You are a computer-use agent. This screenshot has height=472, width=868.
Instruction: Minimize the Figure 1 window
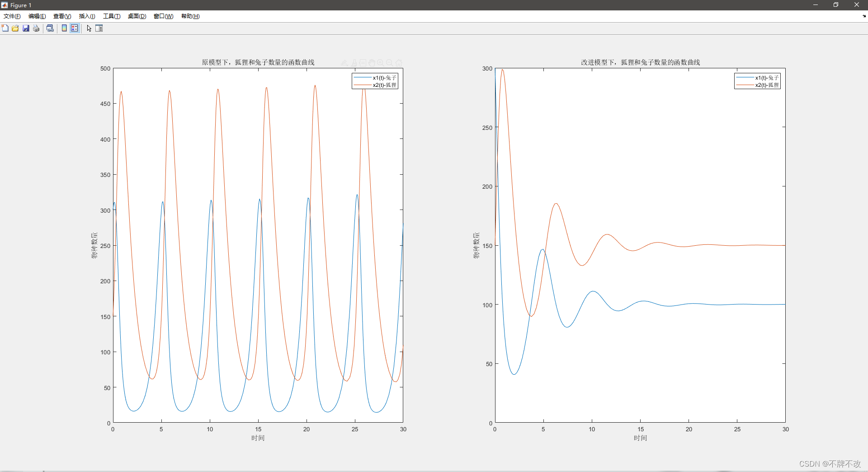click(x=816, y=5)
